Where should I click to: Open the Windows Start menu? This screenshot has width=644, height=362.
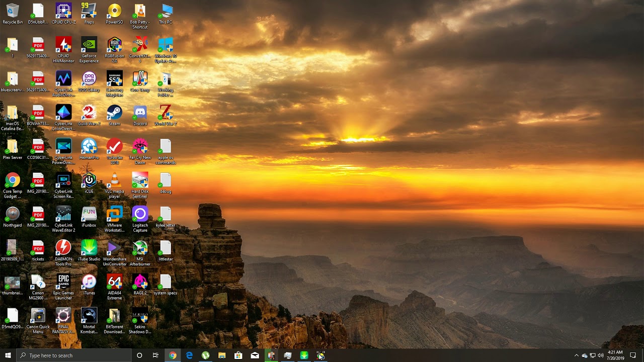click(8, 355)
